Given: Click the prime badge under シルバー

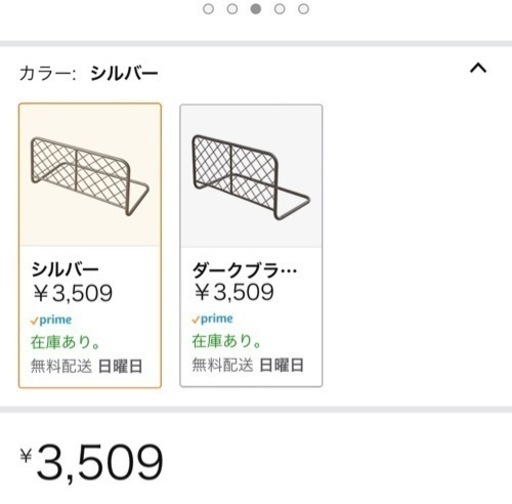Looking at the screenshot, I should (x=51, y=320).
